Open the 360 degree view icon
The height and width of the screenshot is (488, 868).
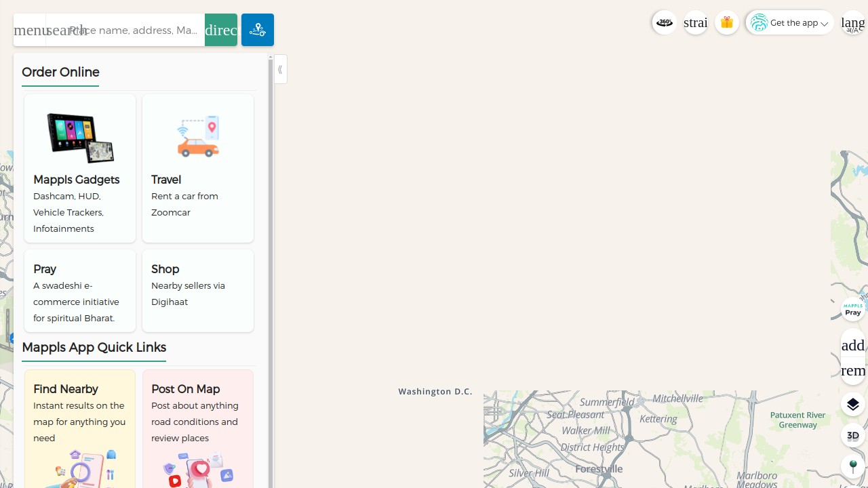coord(665,22)
